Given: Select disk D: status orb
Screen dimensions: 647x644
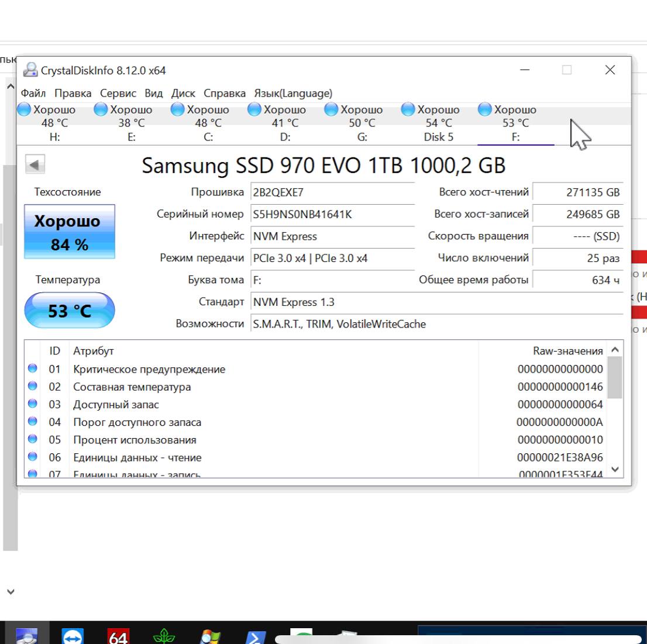Looking at the screenshot, I should (x=254, y=109).
